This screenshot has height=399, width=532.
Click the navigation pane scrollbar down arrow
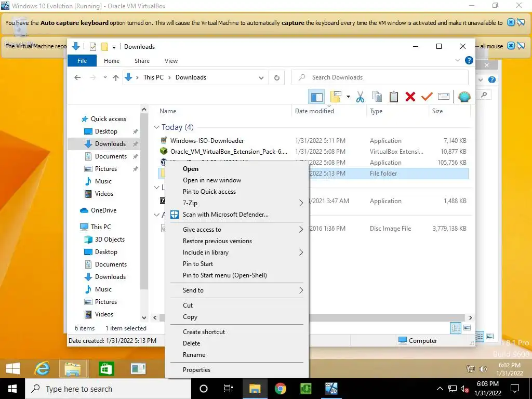click(x=144, y=317)
